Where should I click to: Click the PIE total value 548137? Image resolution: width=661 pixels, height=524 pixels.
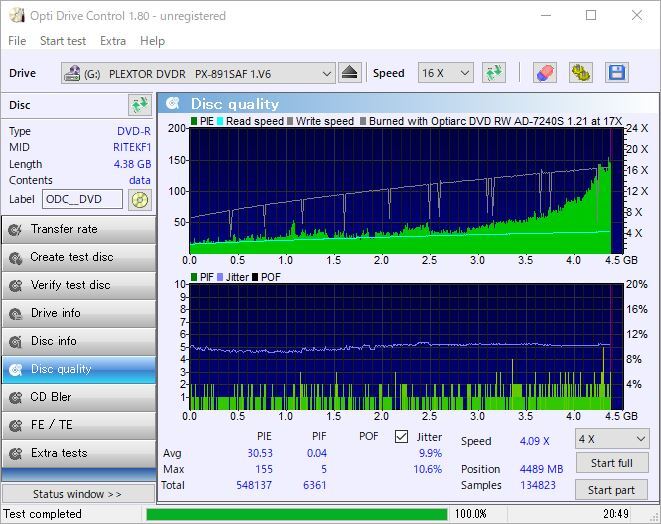pyautogui.click(x=254, y=485)
